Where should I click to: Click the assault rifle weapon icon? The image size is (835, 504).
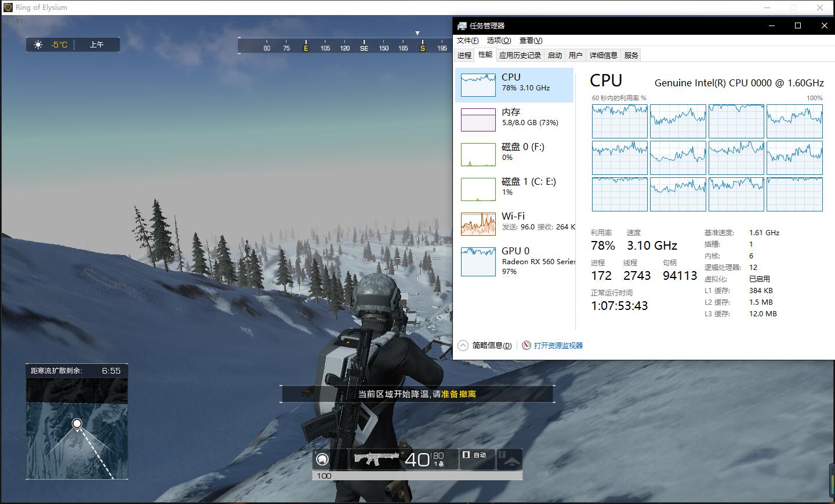click(376, 459)
